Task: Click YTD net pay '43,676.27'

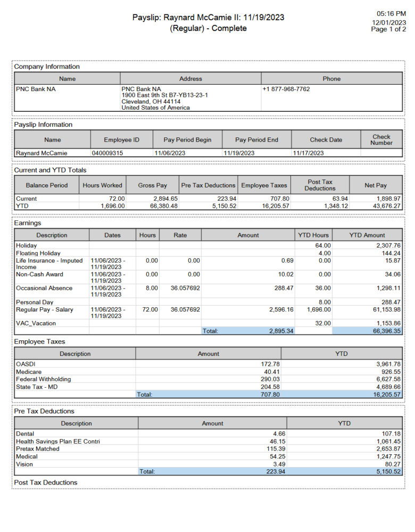Action: [386, 206]
